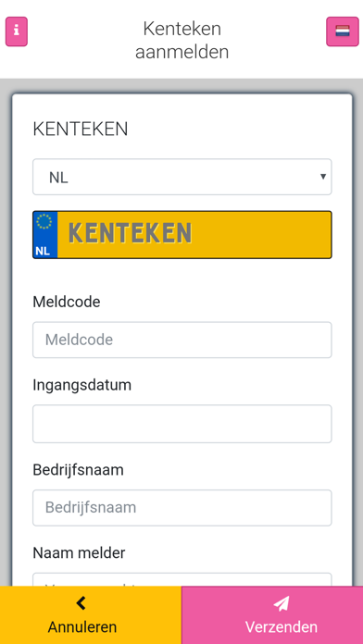This screenshot has width=363, height=644.
Task: Switch language via Dutch flag button
Action: [x=343, y=31]
